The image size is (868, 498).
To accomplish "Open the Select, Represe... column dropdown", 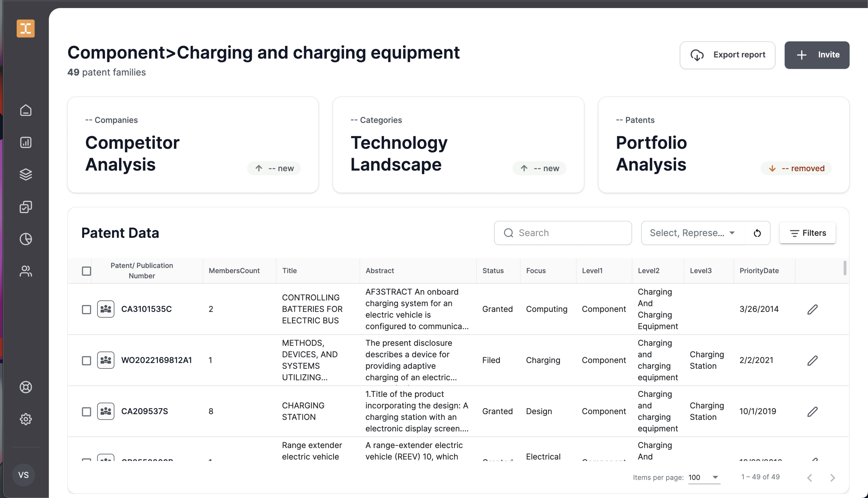I will tap(693, 233).
